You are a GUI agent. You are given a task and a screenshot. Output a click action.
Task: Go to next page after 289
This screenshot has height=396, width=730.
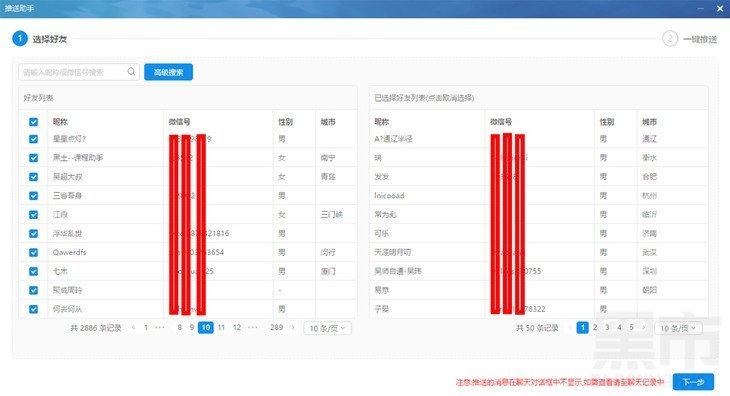point(293,328)
